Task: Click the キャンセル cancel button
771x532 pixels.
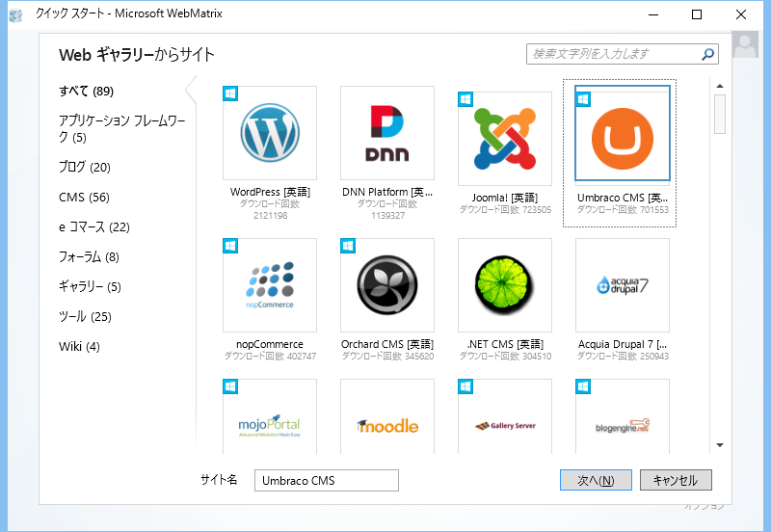Action: (x=676, y=480)
